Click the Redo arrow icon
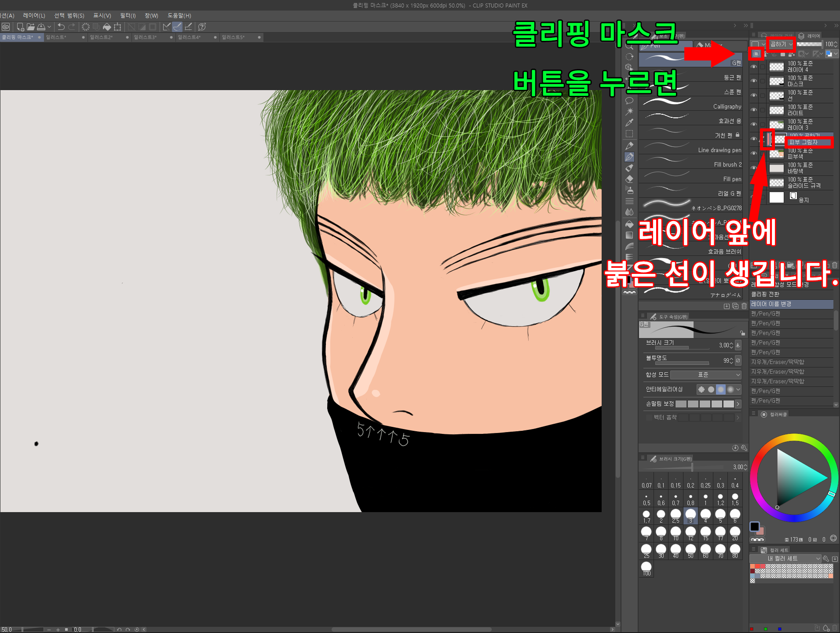Screen dimensions: 840x633 point(72,27)
